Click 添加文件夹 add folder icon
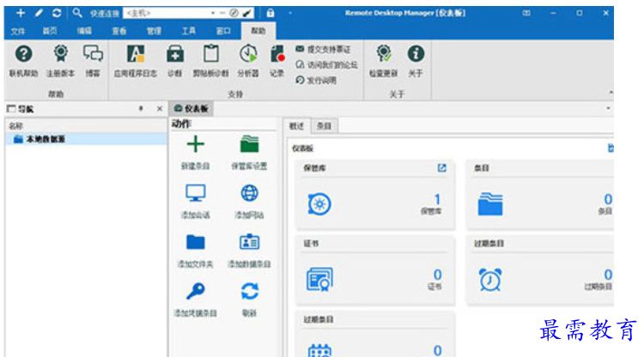Screen dimensions: 644x357 [196, 242]
